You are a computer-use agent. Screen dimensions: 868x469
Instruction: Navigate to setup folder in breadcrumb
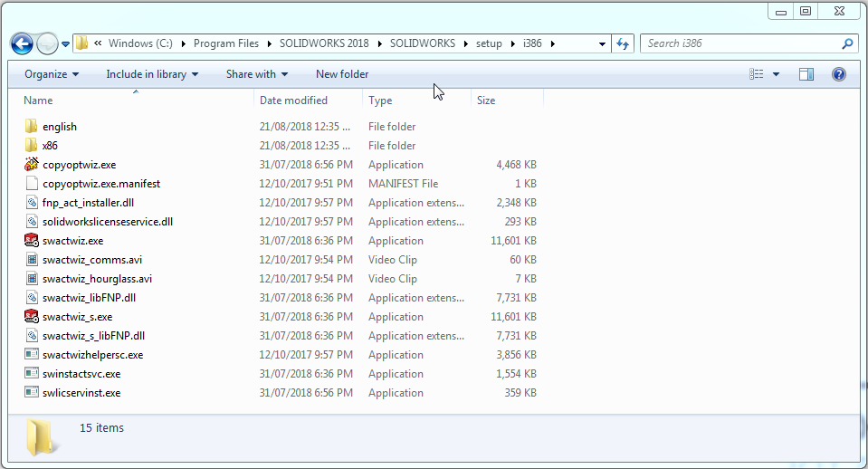[489, 43]
